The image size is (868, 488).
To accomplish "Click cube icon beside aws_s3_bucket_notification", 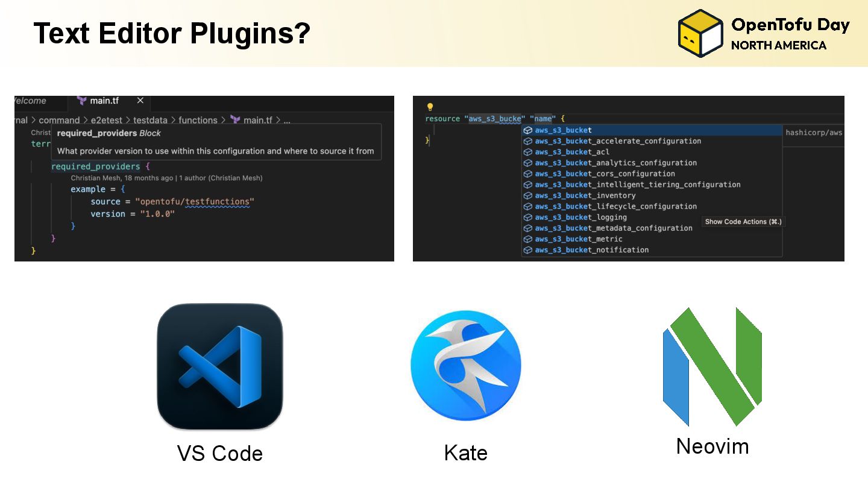I will point(527,249).
